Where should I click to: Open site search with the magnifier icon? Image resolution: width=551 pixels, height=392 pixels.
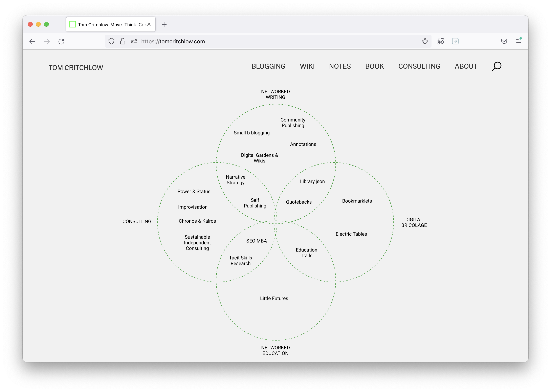click(x=497, y=66)
